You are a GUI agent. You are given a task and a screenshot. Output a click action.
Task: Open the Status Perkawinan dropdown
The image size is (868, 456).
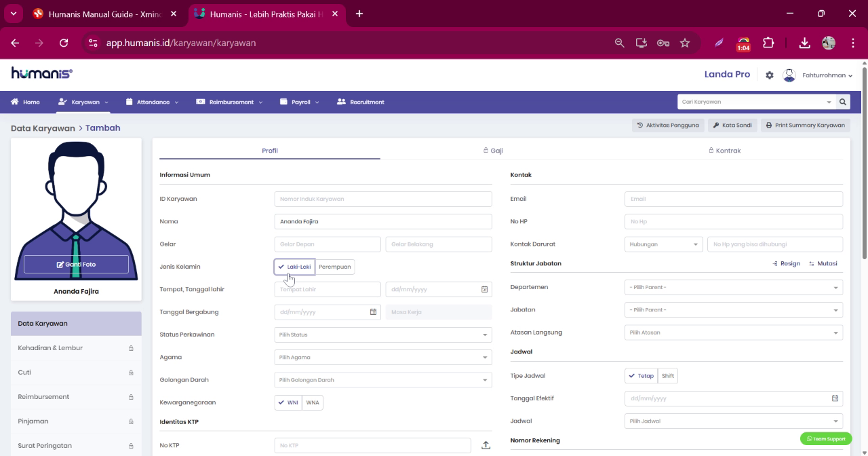383,335
